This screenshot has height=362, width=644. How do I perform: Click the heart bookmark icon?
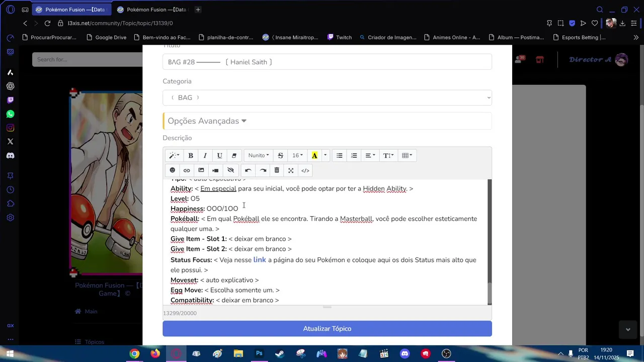tap(595, 23)
